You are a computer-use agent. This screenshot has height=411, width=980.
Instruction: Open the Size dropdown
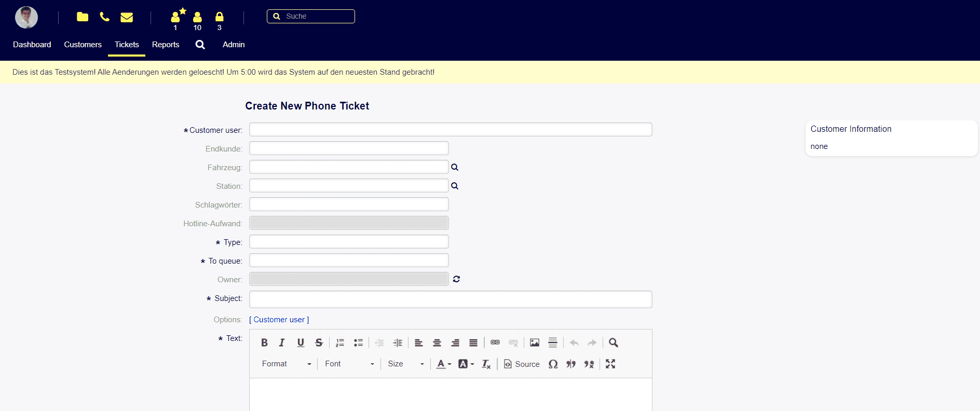pos(405,364)
